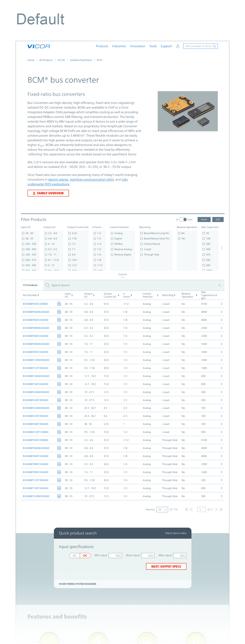Open the Support menu
This screenshot has height=644, width=245.
tap(166, 46)
